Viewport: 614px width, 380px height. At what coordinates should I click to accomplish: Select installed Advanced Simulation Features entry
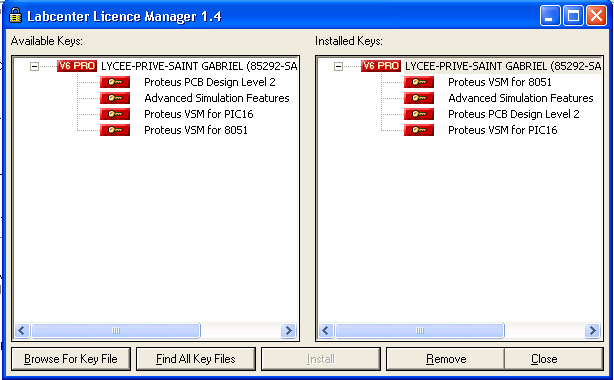(520, 98)
